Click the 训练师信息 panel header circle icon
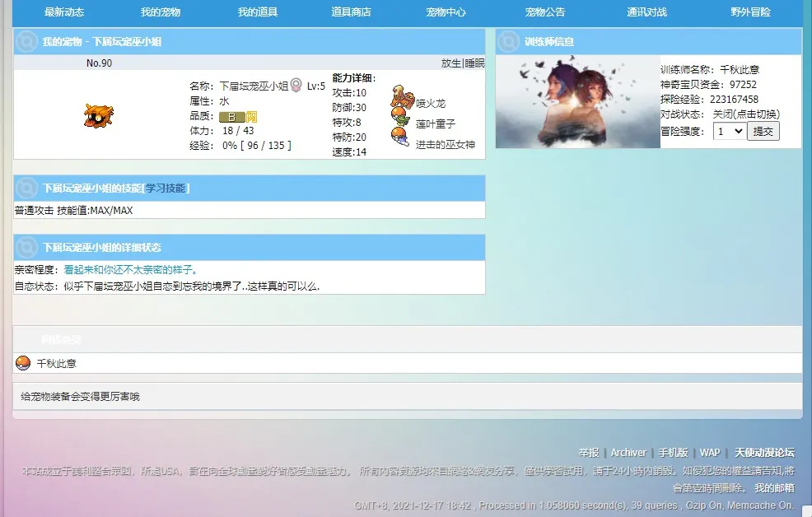This screenshot has width=812, height=517. tap(508, 41)
